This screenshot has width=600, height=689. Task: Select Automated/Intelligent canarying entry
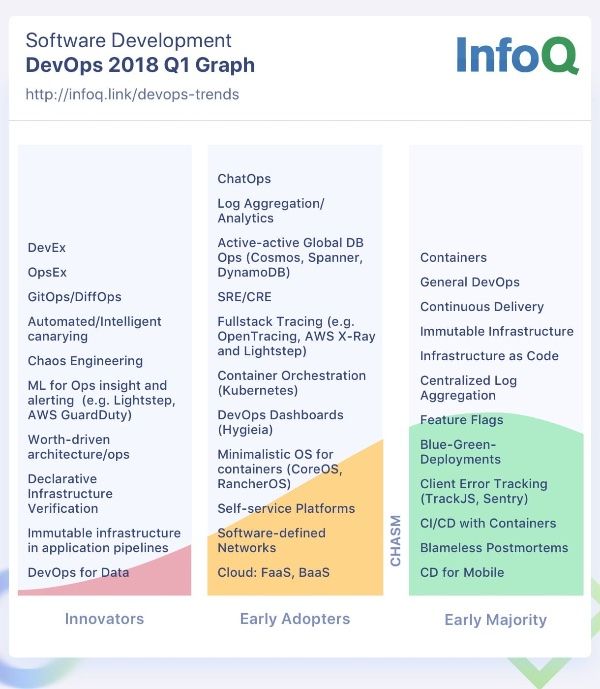coord(95,329)
